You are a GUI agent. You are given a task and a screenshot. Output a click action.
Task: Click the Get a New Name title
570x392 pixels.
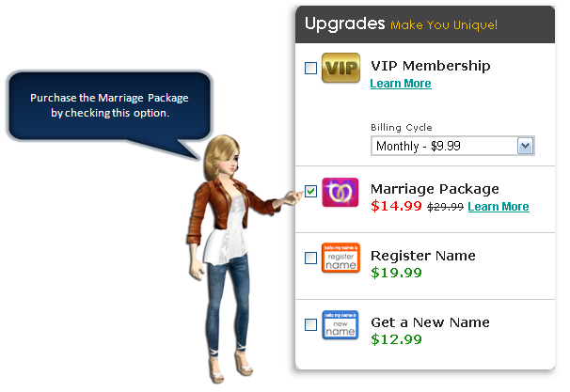431,322
